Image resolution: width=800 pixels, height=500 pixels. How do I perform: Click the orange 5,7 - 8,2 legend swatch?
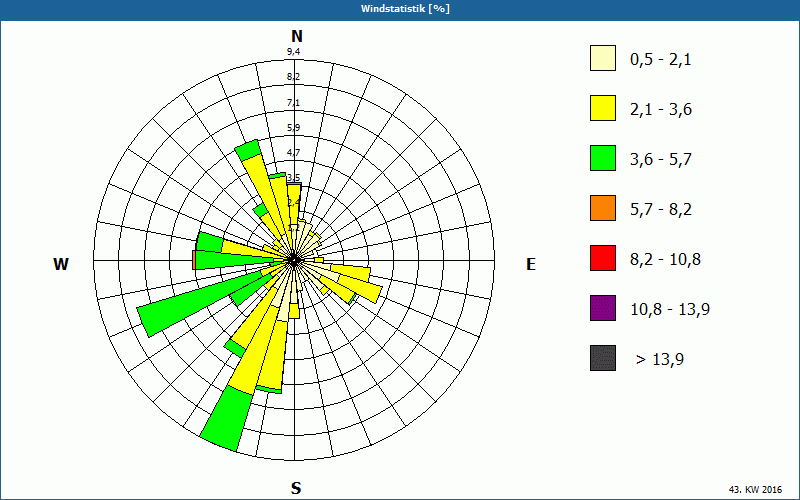[x=603, y=208]
